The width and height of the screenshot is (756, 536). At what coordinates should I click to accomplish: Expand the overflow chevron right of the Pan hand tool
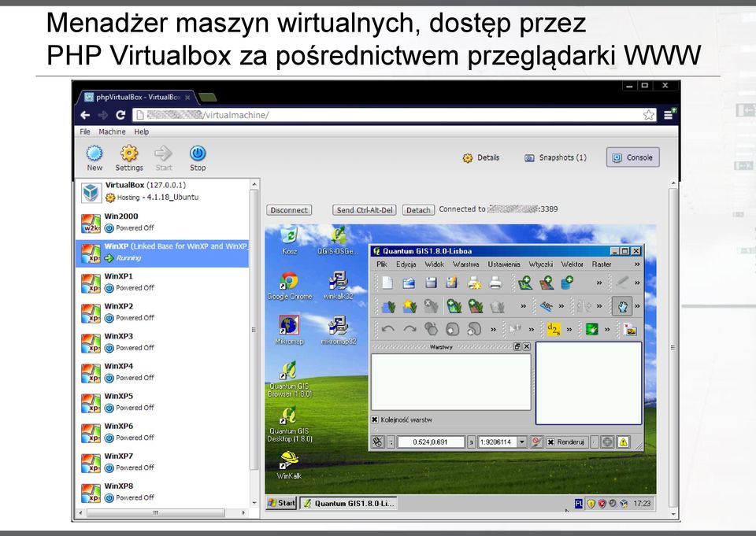(637, 306)
